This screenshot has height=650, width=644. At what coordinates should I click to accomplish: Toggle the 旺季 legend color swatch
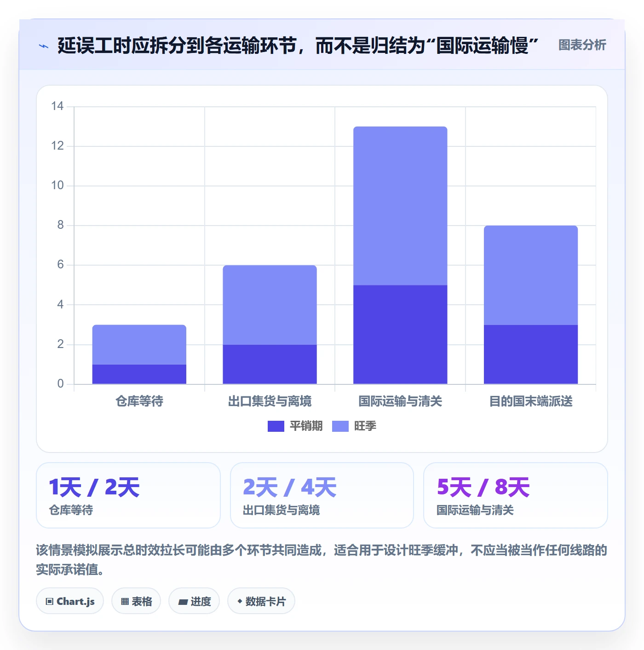click(340, 426)
